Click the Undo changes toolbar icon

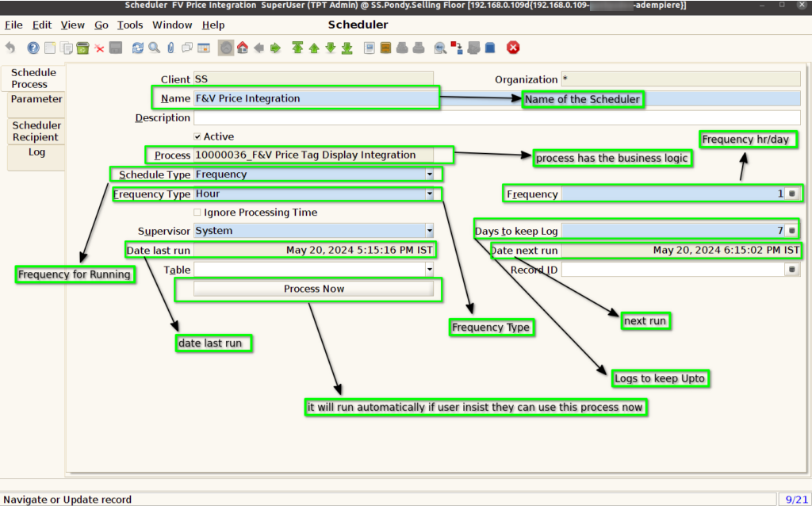click(x=10, y=48)
